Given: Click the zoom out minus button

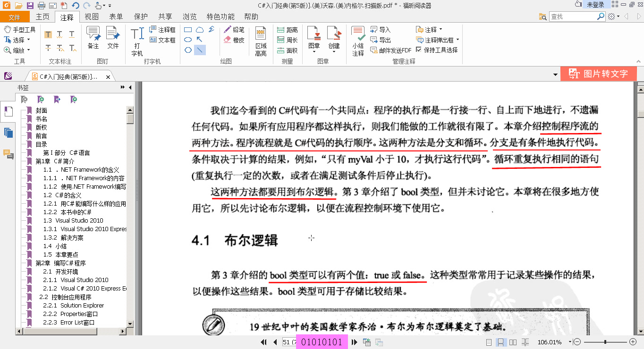Looking at the screenshot, I should (x=577, y=342).
